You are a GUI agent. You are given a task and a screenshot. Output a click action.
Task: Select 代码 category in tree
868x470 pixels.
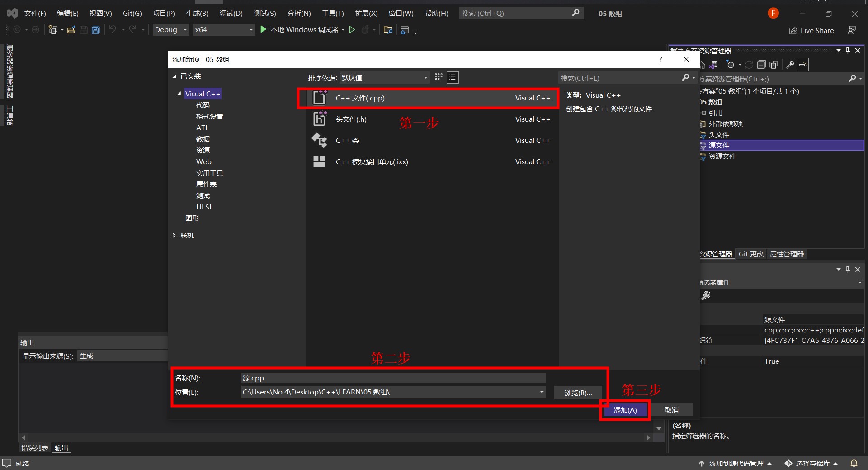tap(203, 105)
